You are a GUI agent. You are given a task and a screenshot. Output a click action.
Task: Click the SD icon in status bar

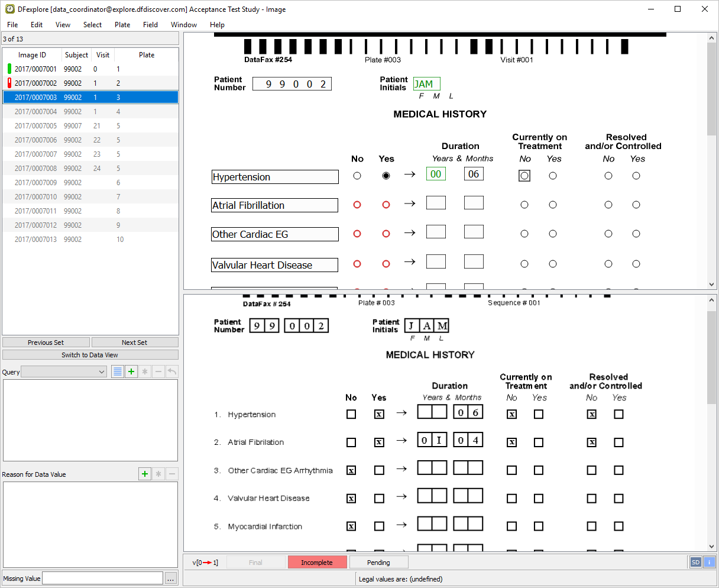click(696, 563)
